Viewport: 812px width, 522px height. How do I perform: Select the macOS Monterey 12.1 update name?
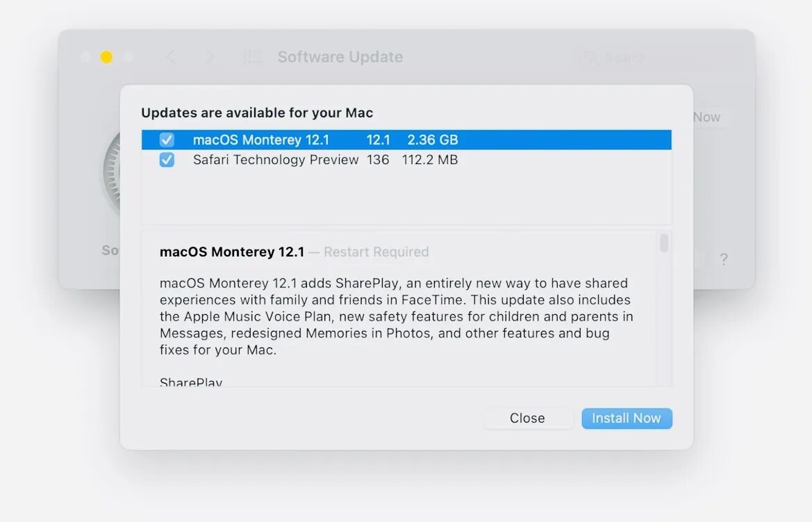point(261,140)
